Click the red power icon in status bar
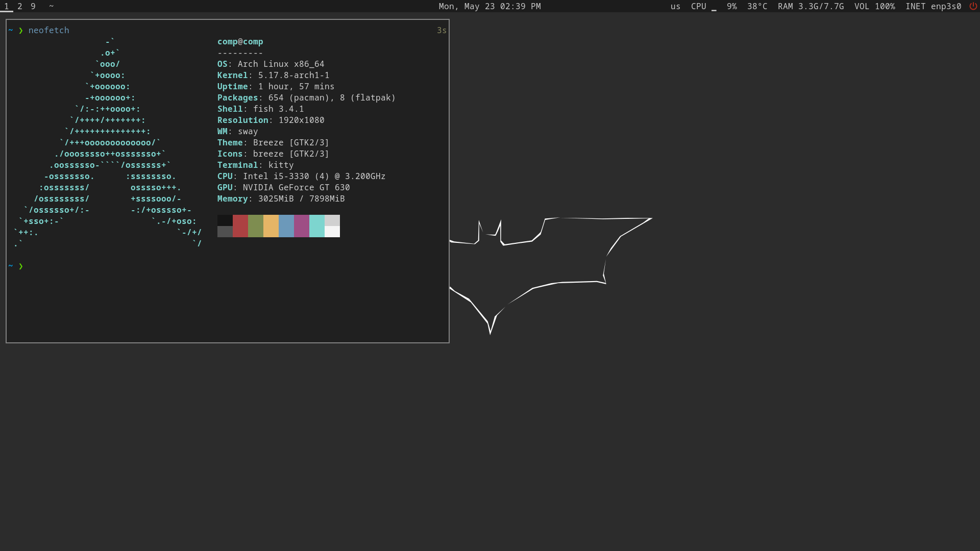The image size is (980, 551). pyautogui.click(x=973, y=6)
